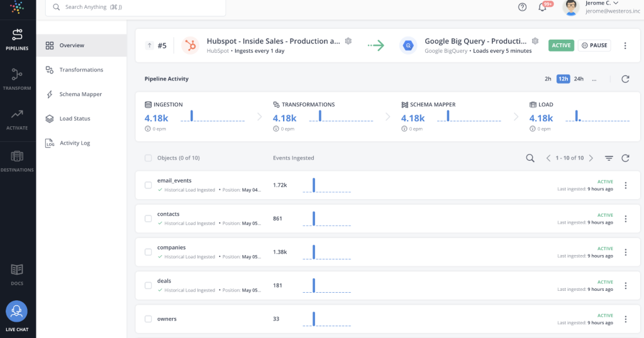Refresh the objects list
644x338 pixels.
click(625, 158)
